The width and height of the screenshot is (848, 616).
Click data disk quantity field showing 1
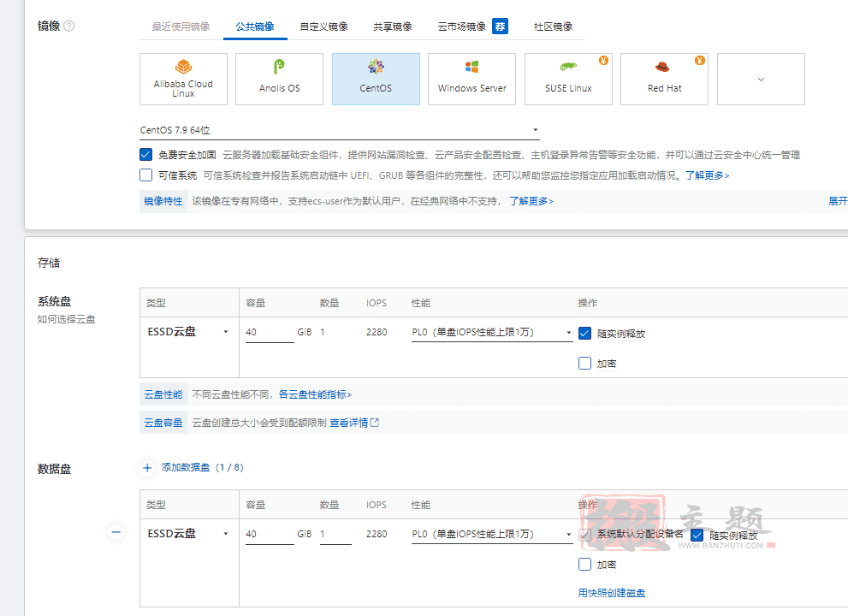click(335, 534)
